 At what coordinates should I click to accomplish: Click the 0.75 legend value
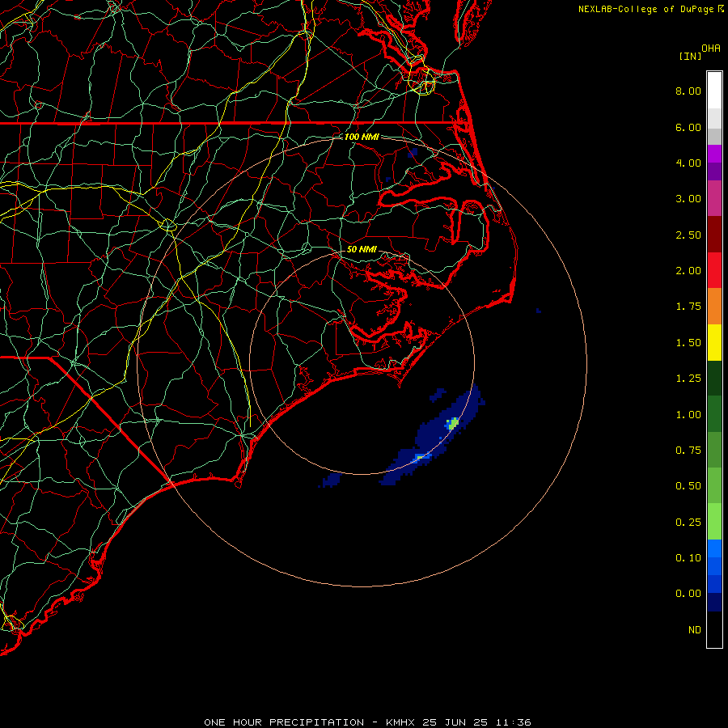point(688,451)
